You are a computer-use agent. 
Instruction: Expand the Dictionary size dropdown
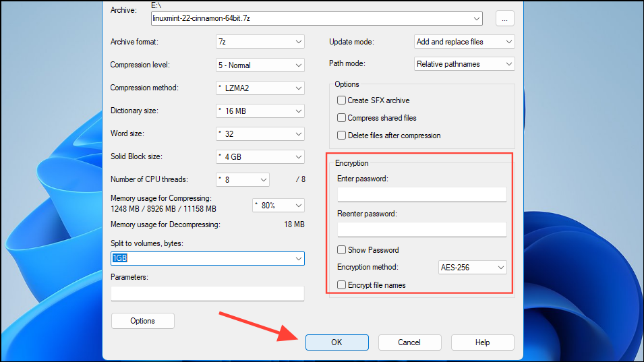(x=260, y=111)
